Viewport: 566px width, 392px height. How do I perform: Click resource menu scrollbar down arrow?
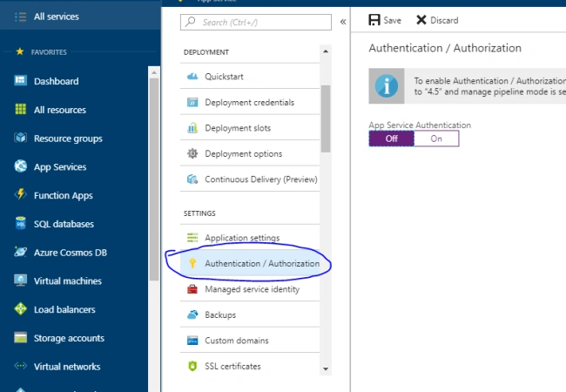(326, 368)
